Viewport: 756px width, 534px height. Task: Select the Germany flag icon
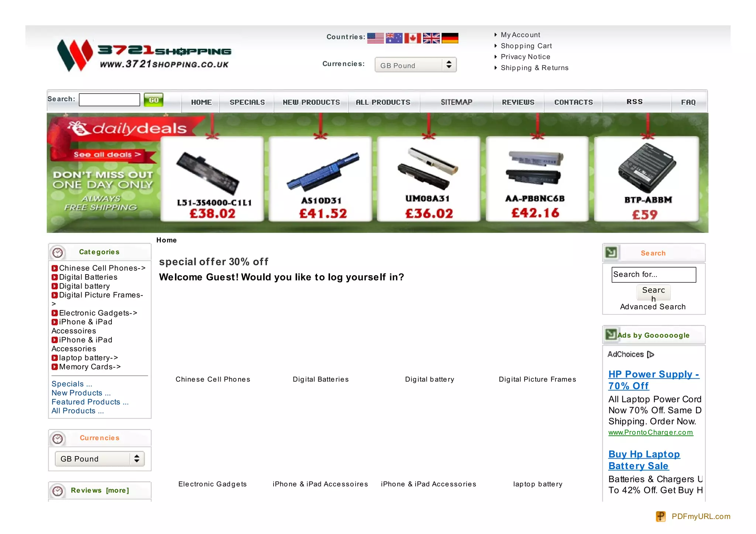pos(450,38)
